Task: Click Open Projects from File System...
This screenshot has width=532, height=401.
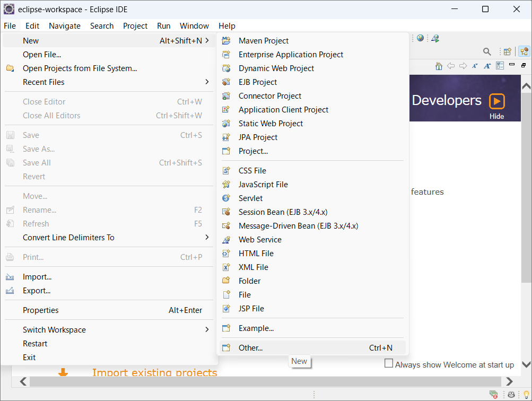Action: (108, 68)
